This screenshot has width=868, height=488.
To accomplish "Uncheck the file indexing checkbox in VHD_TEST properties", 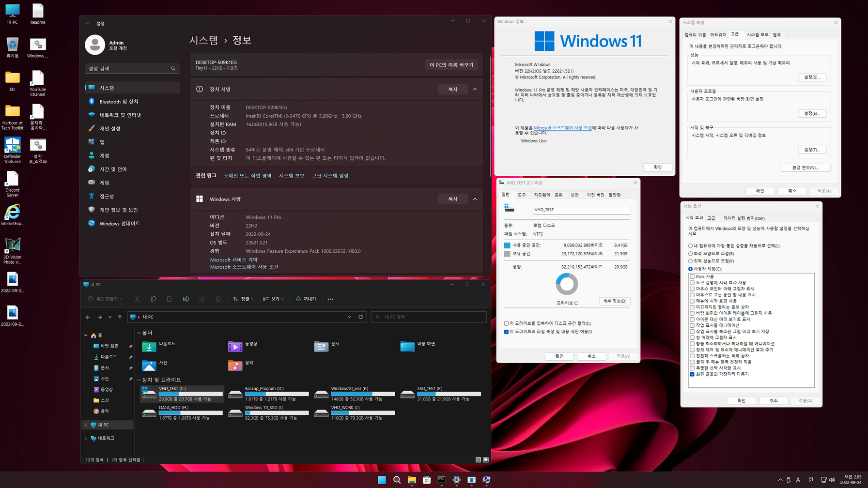I will click(506, 332).
